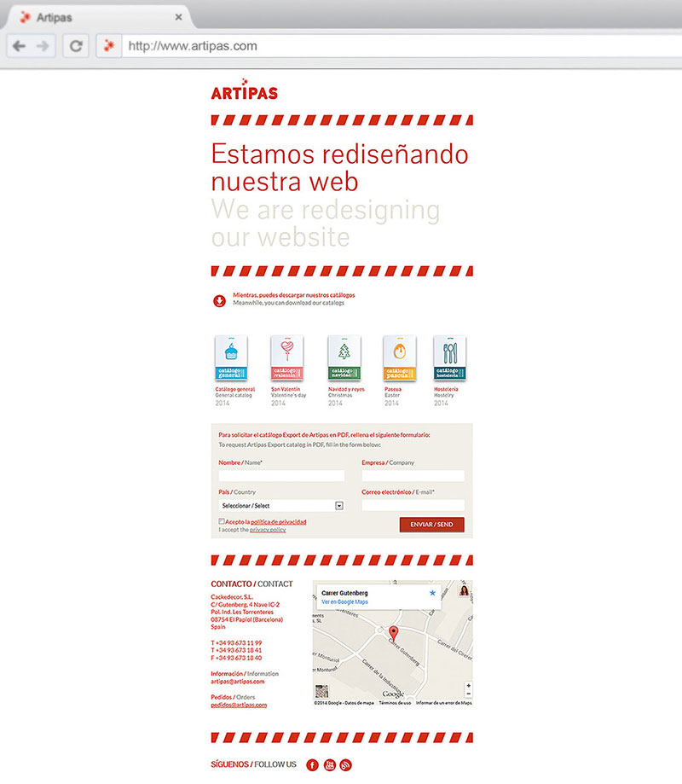Focus the Correo electrónico / E-mail field
This screenshot has height=784, width=682.
point(413,505)
